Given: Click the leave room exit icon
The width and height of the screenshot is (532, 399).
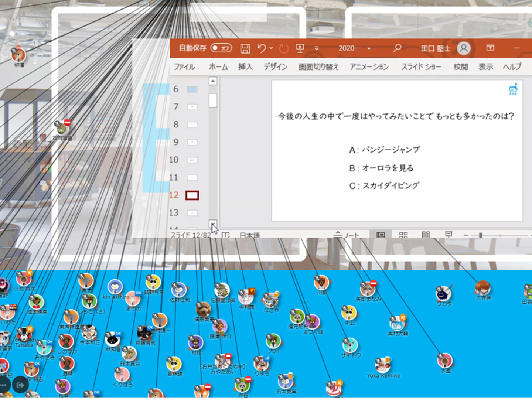Looking at the screenshot, I should pyautogui.click(x=20, y=385).
